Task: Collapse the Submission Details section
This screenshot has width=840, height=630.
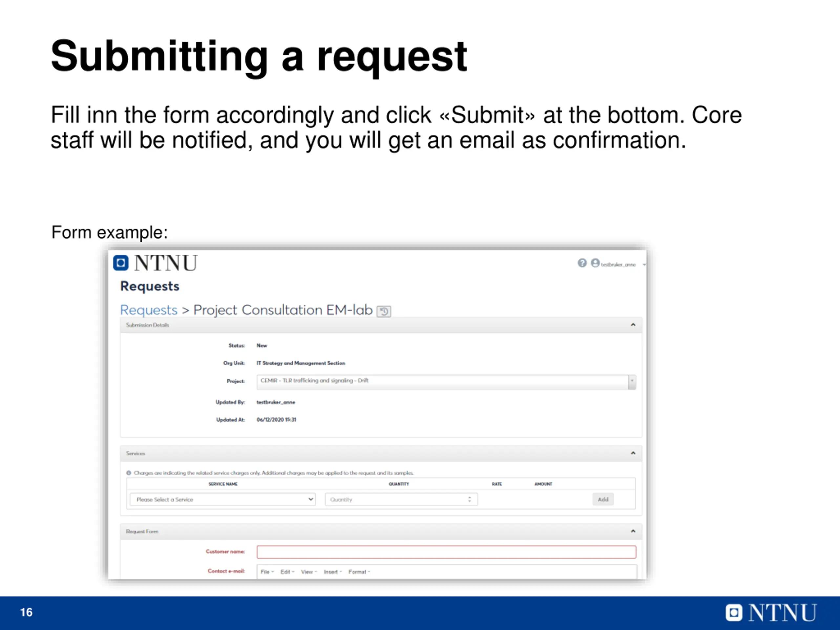Action: click(633, 325)
